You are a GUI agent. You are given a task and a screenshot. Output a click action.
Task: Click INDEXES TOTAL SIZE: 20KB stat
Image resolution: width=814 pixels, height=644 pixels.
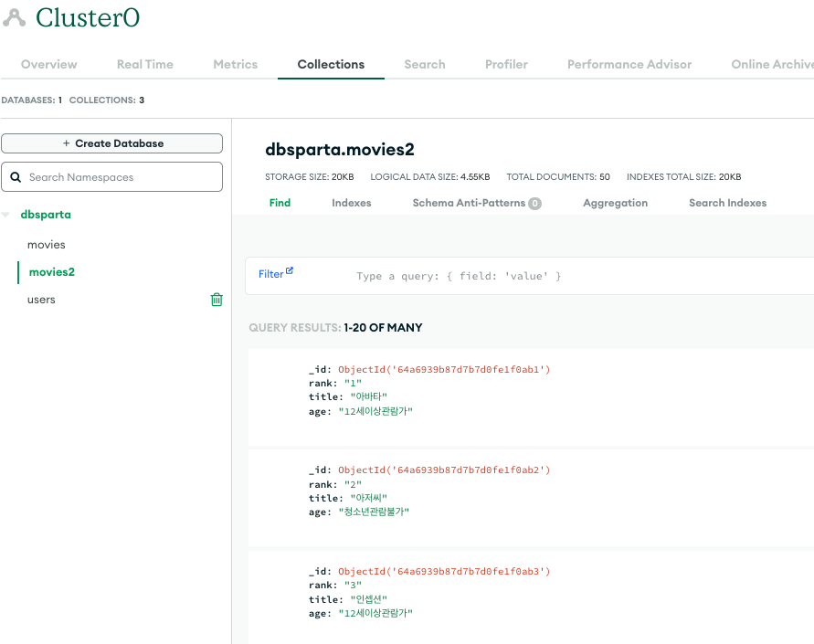pyautogui.click(x=683, y=177)
